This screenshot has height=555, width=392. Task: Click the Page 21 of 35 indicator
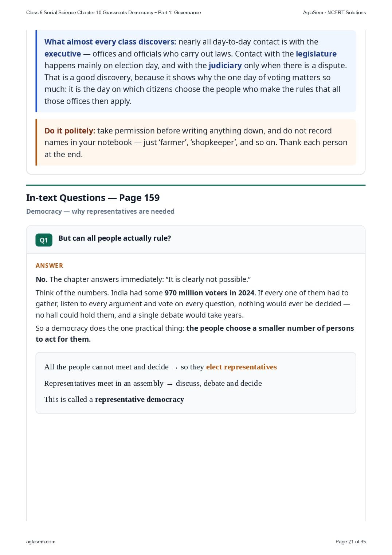point(350,542)
